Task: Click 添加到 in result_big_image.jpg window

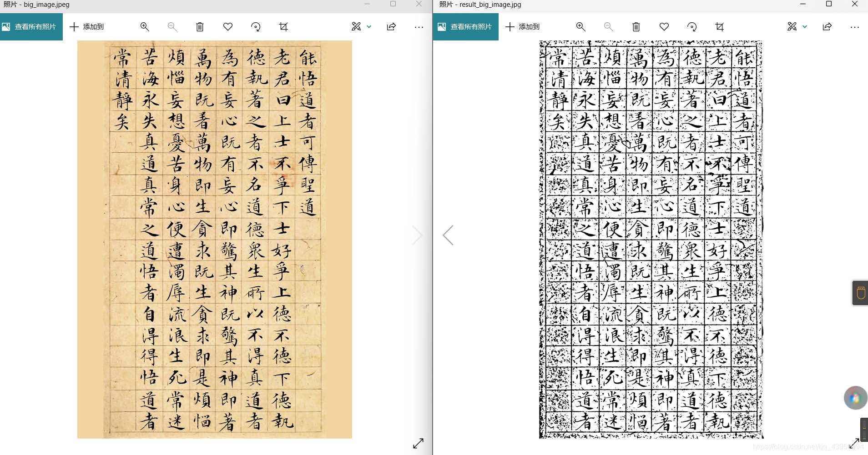Action: (523, 27)
